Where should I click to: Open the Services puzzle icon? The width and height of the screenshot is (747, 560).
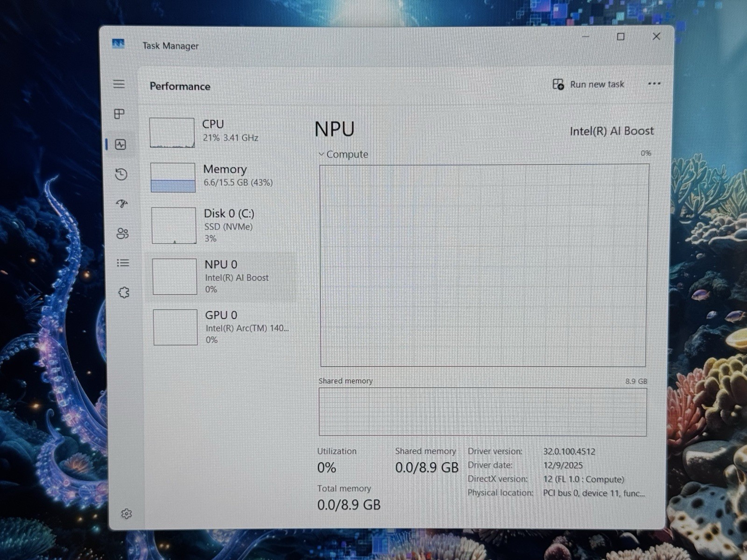tap(124, 293)
